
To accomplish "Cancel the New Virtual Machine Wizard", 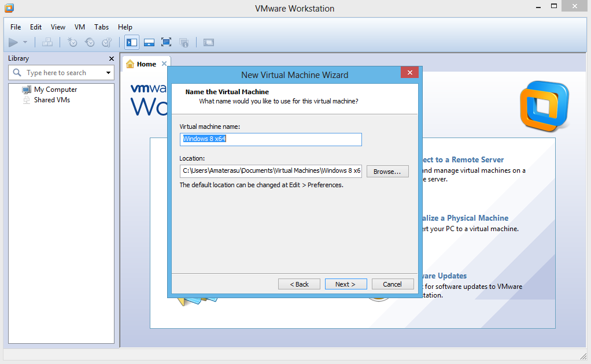I will click(x=393, y=284).
